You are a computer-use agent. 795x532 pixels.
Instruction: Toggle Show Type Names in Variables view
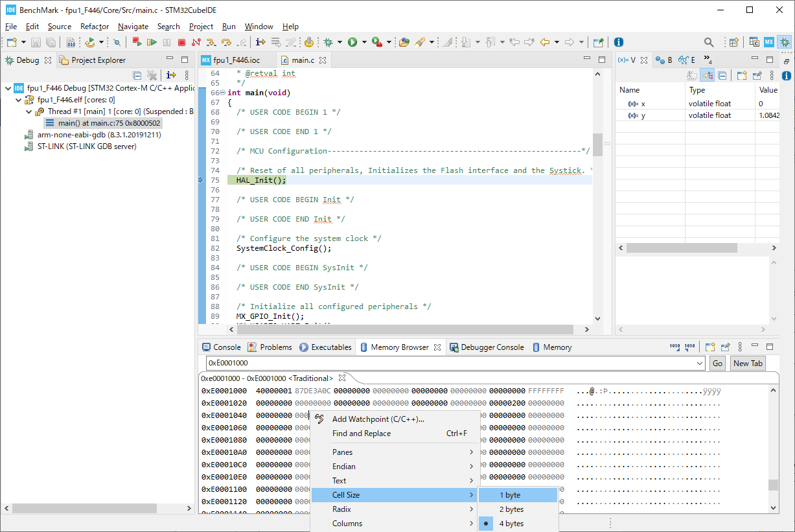click(x=692, y=75)
